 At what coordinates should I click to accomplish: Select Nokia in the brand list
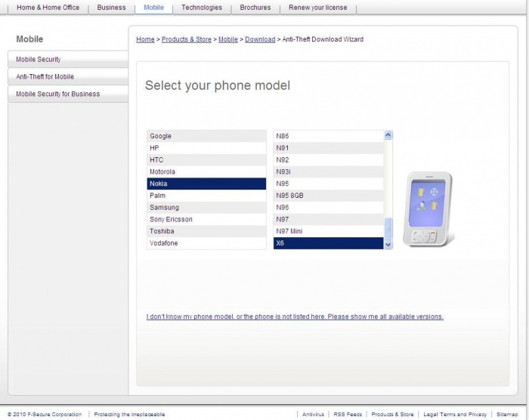pyautogui.click(x=206, y=184)
